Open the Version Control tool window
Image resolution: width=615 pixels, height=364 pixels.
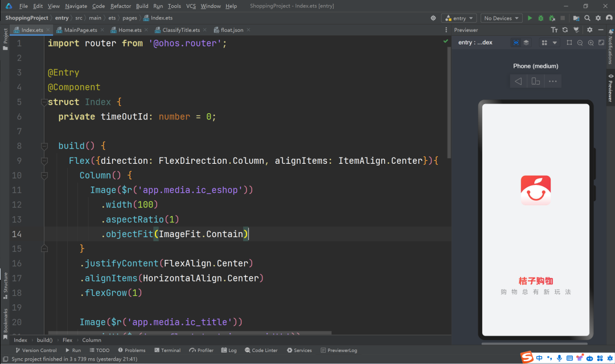(36, 350)
